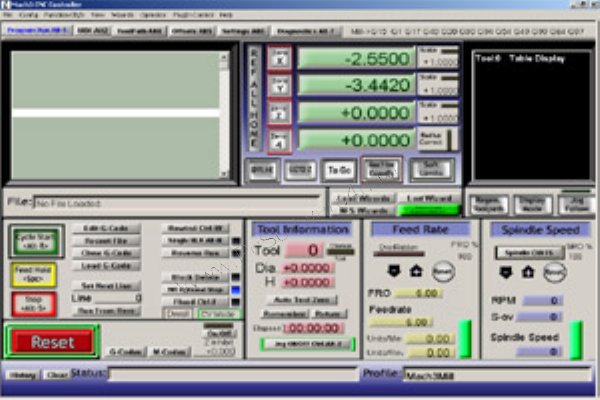Raise the feed rate override arrow
The height and width of the screenshot is (400, 600).
click(x=416, y=271)
